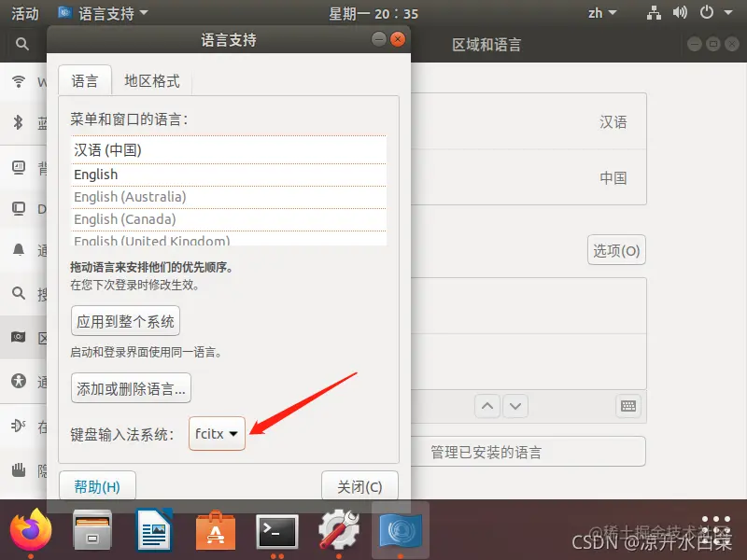
Task: Open Wi-Fi settings from the sidebar
Action: 19,81
